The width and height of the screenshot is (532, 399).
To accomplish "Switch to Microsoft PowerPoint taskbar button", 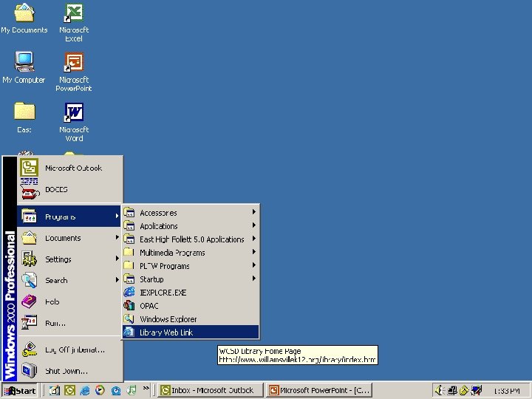I will (320, 391).
